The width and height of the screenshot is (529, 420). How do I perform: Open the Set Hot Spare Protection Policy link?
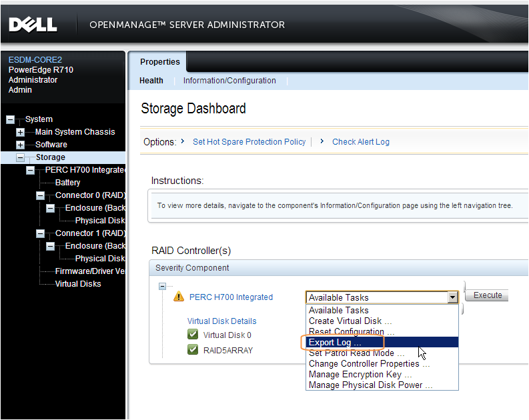[x=249, y=142]
